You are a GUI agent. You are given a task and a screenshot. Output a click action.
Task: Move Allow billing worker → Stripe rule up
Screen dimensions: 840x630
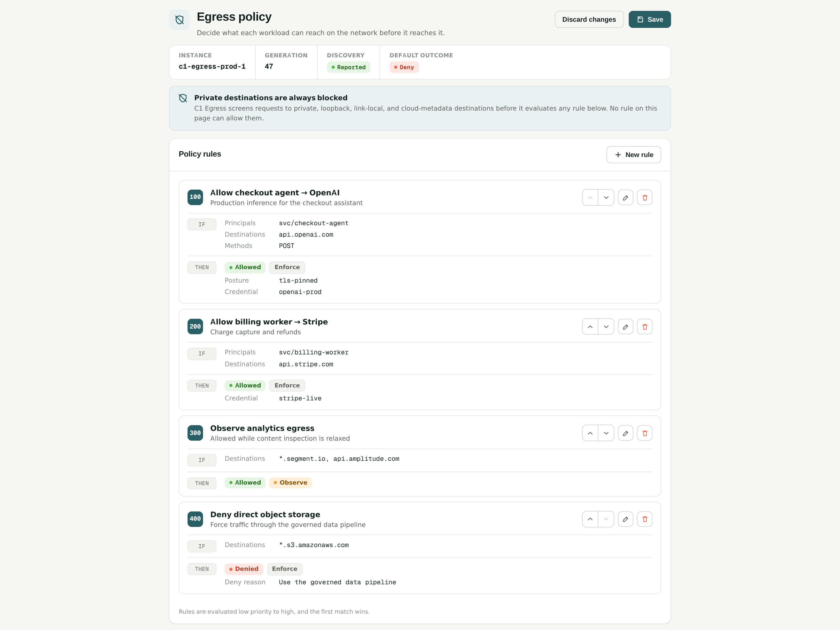590,326
